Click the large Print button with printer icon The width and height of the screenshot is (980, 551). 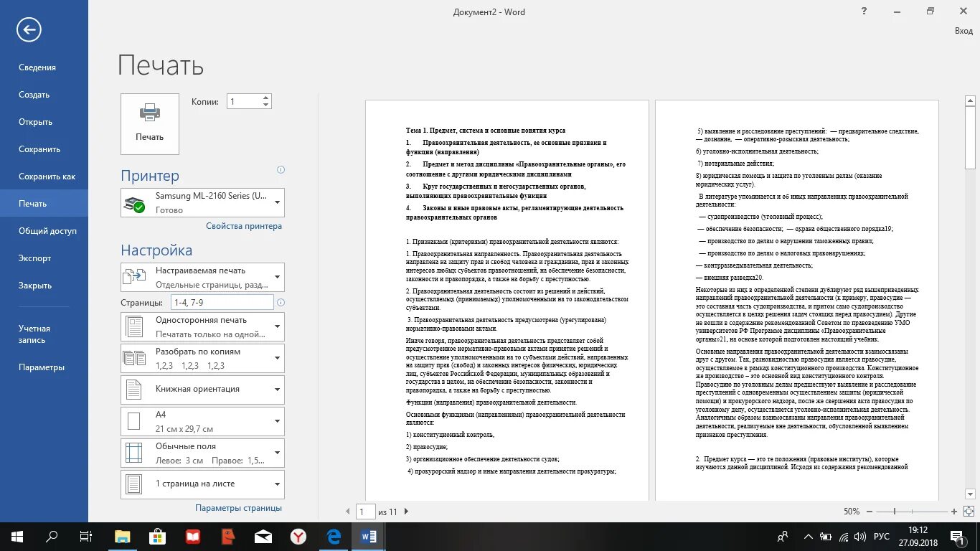point(150,123)
